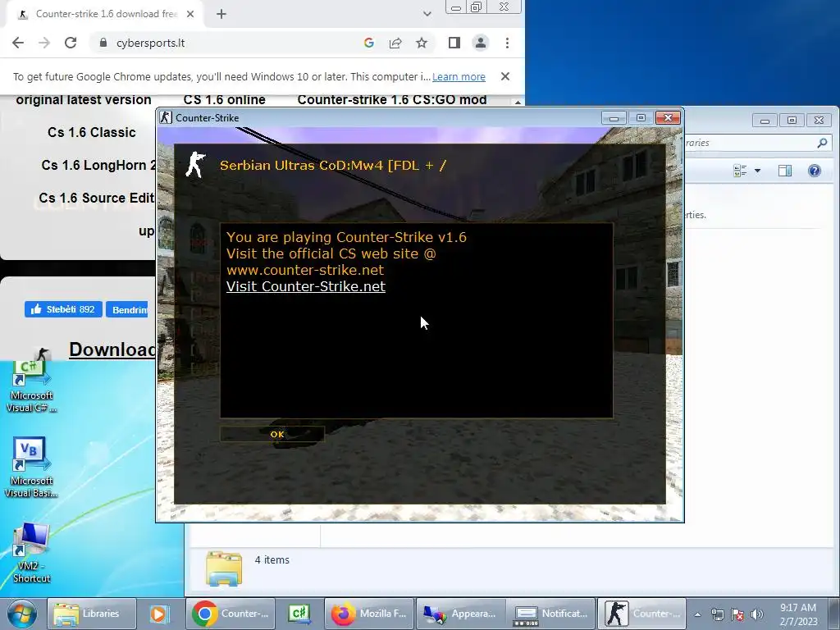Open the Visit Counter-Strike.net link
Screen dimensions: 840x630
tap(305, 286)
